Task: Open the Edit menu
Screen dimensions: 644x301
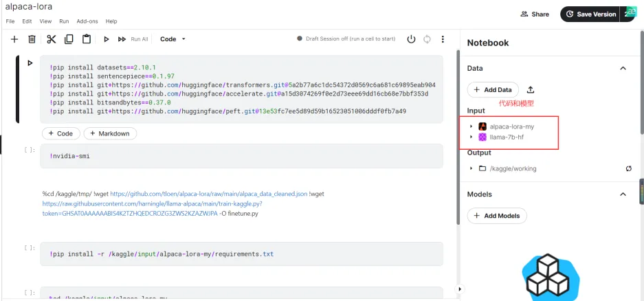Action: (x=27, y=21)
